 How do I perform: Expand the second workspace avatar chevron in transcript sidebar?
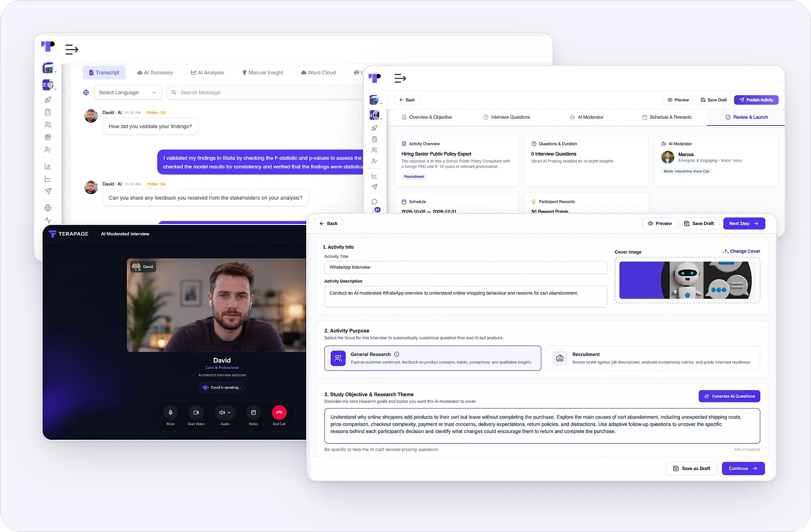[55, 89]
